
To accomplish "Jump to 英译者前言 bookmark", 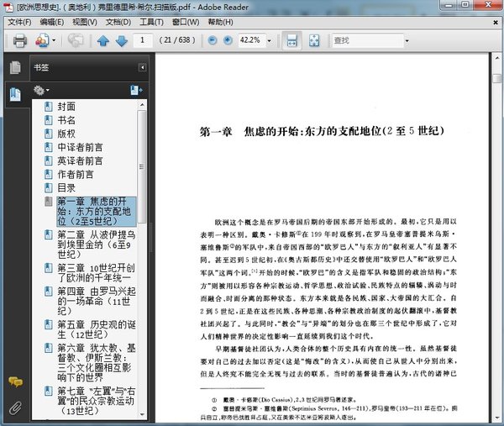I will click(x=80, y=160).
